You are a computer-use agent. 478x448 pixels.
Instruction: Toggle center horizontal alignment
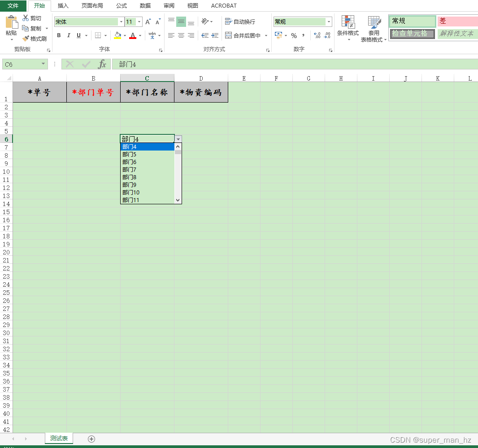click(181, 35)
